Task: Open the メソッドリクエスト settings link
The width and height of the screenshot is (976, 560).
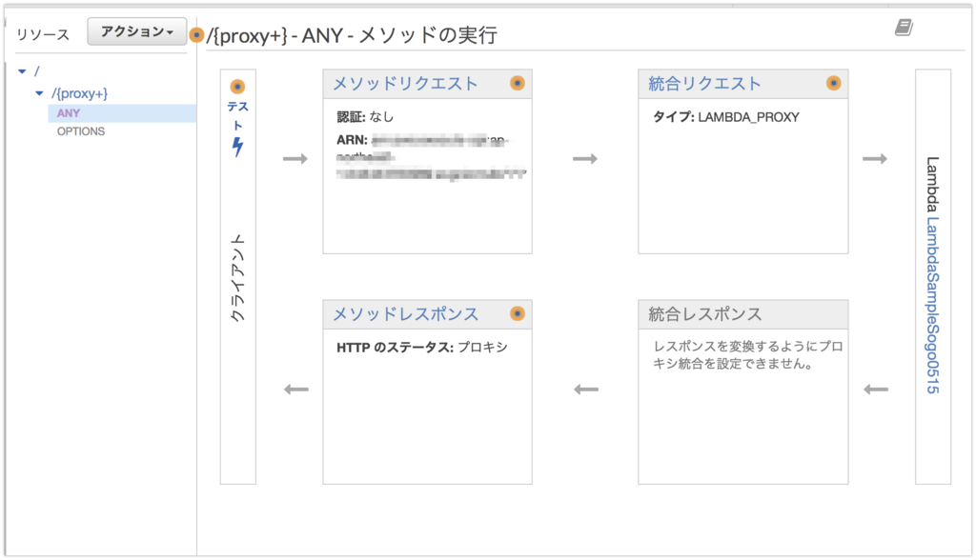Action: (405, 84)
